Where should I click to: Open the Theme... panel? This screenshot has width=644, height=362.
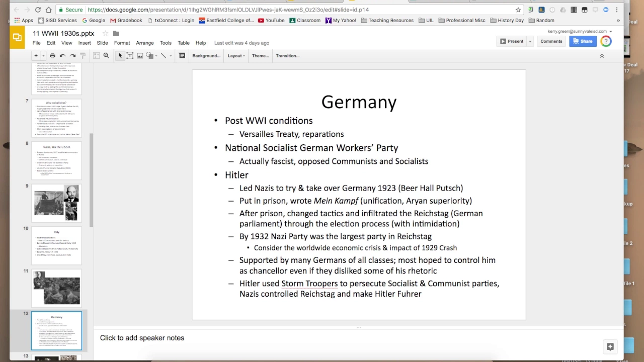point(260,56)
